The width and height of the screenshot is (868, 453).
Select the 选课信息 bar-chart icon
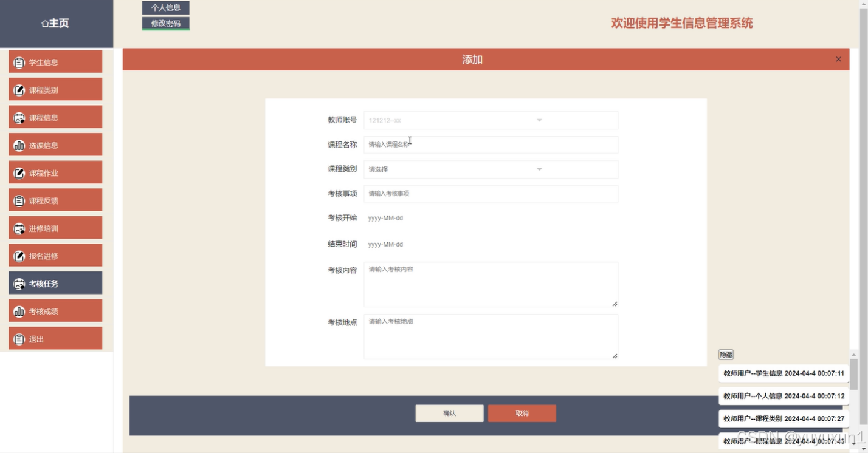click(19, 145)
